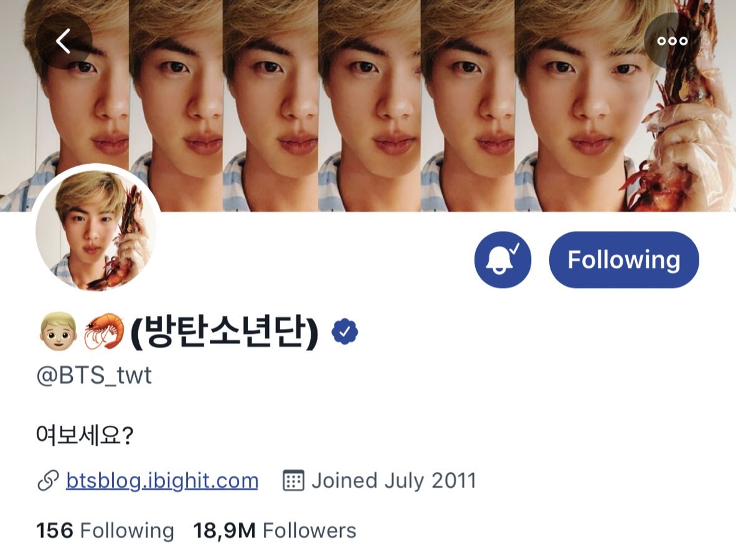Click the blue verified badge
This screenshot has width=736, height=560.
(x=345, y=331)
